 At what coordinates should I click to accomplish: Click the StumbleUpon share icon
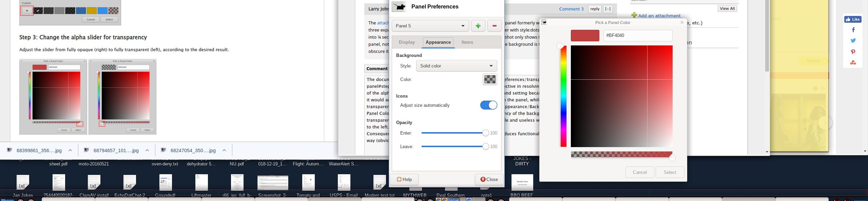(853, 63)
